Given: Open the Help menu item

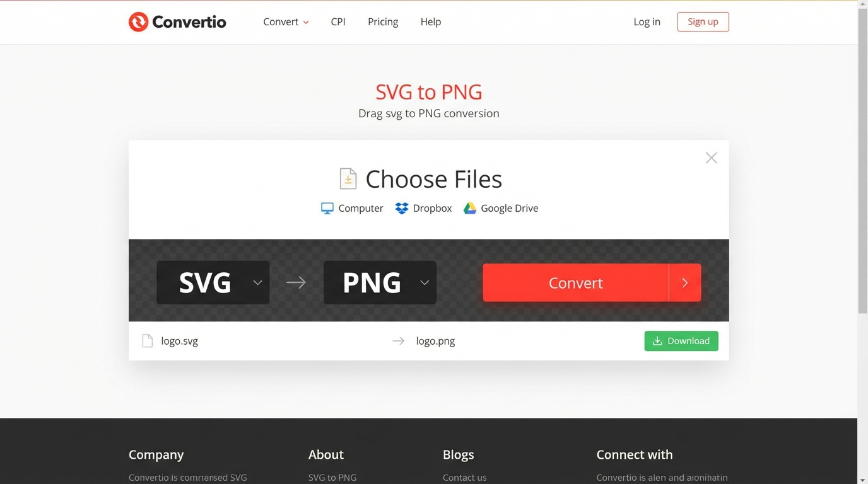Looking at the screenshot, I should [x=430, y=21].
